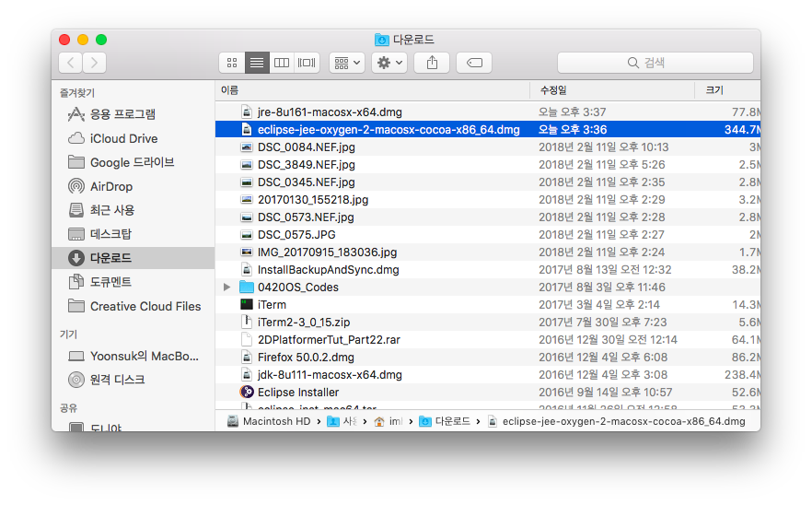812x505 pixels.
Task: Expand the 0420OS_Codes folder disclosure triangle
Action: coord(226,288)
